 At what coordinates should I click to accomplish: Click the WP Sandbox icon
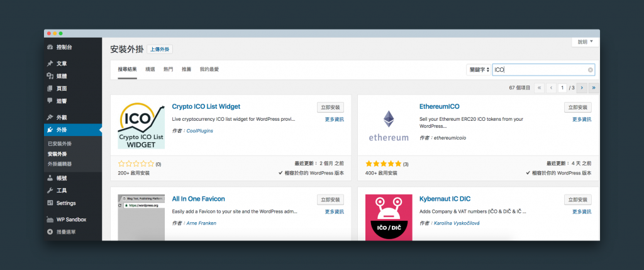(x=50, y=220)
